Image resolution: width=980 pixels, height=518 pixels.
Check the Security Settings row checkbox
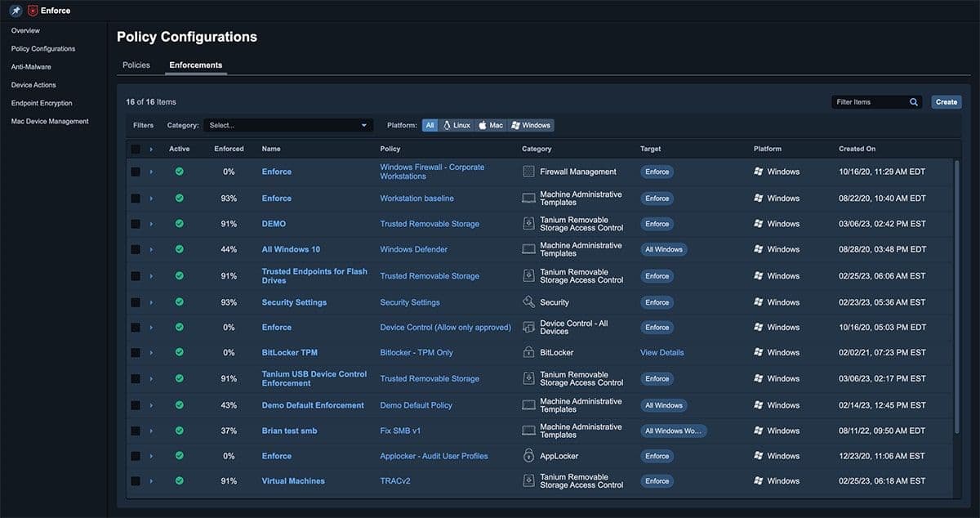(x=136, y=302)
